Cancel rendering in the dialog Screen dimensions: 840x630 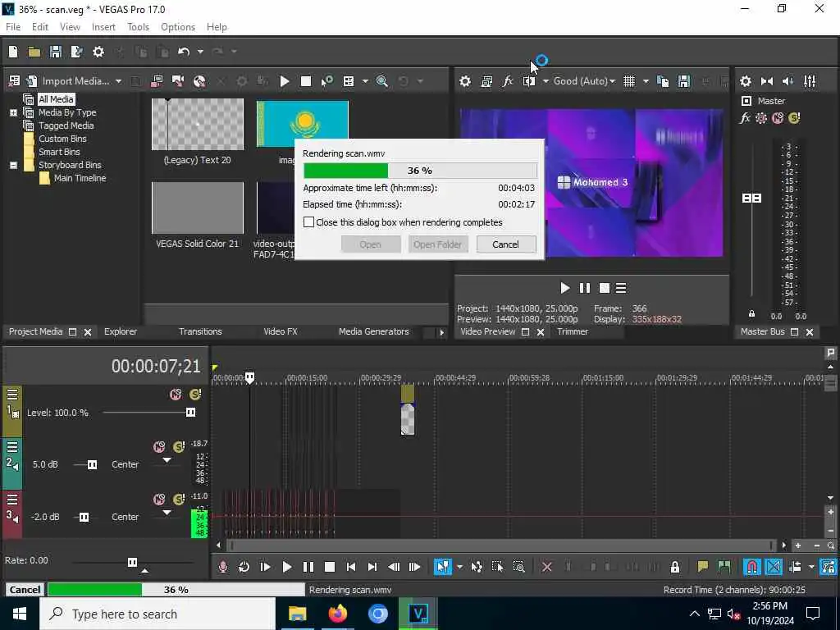pyautogui.click(x=505, y=244)
